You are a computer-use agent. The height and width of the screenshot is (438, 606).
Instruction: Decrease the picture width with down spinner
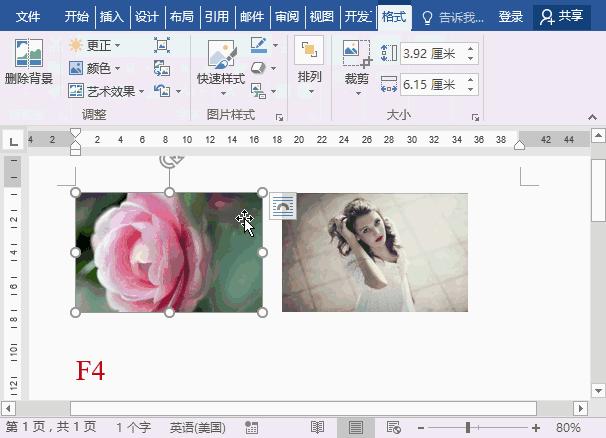[x=471, y=89]
